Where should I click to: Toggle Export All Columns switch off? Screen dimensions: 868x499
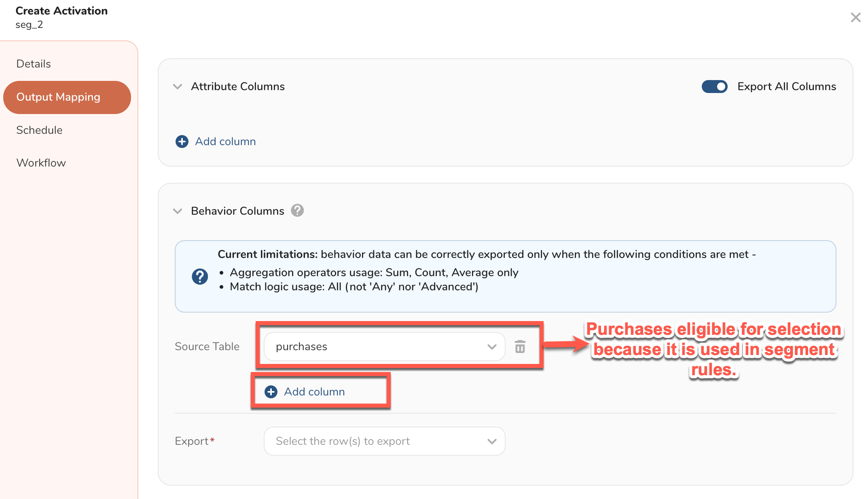[x=714, y=87]
